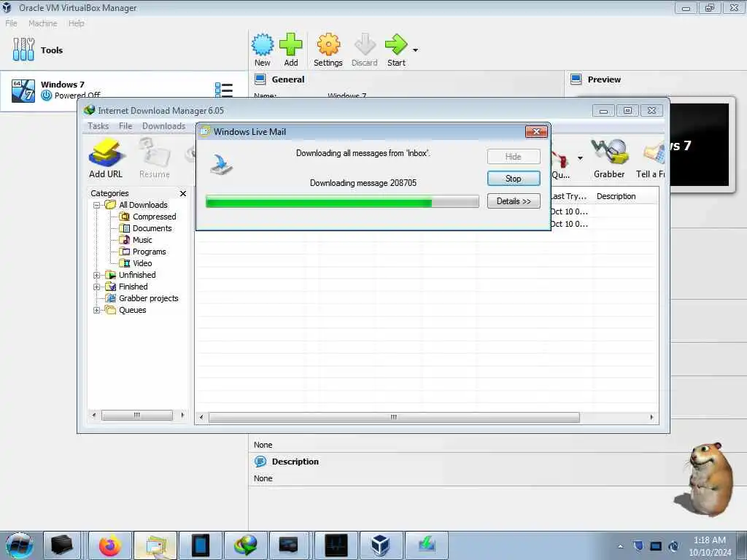
Task: Click the VirtualBox Tools icon
Action: coord(23,50)
